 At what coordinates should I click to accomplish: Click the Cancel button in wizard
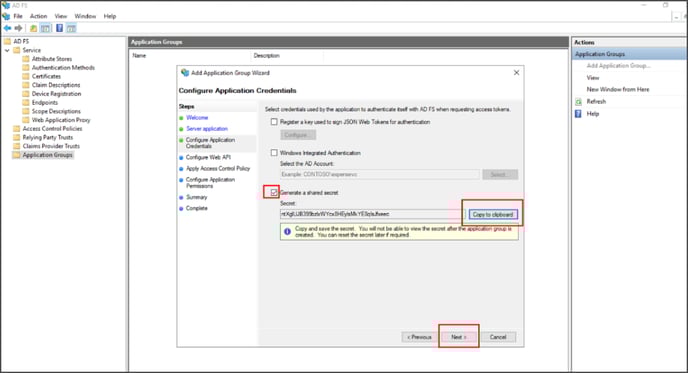coord(498,337)
